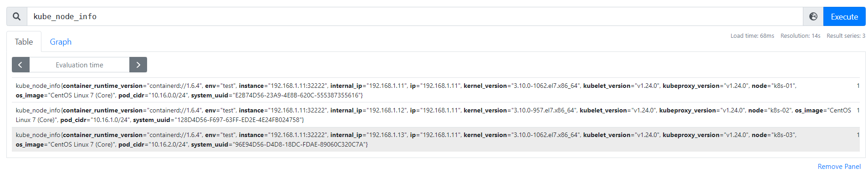868x173 pixels.
Task: Click value 1 of k8s-01 row
Action: click(858, 86)
